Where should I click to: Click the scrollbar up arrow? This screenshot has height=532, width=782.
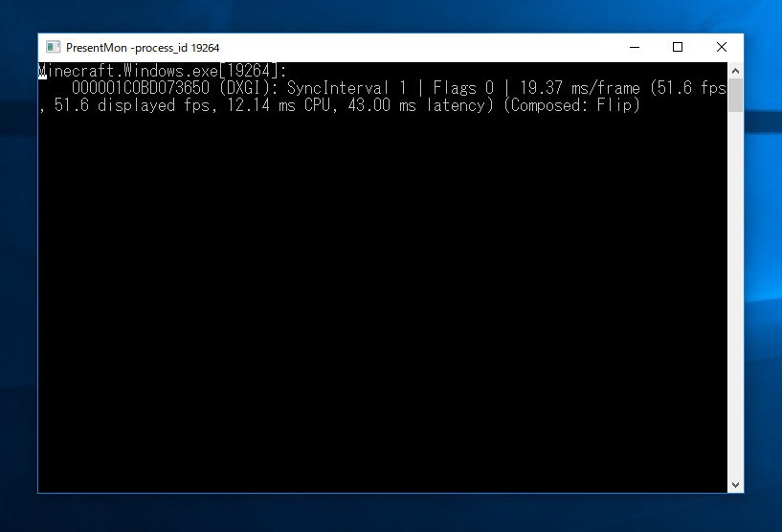(x=735, y=71)
